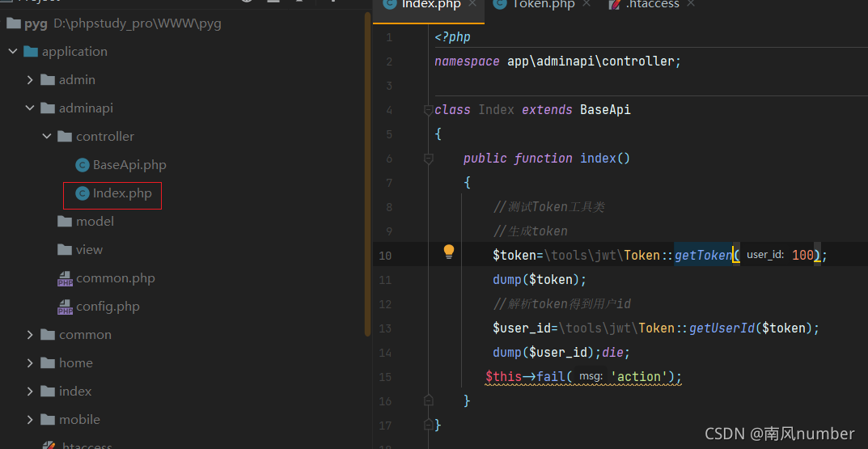Viewport: 868px width, 449px height.
Task: Fold the index() function at line 6
Action: click(x=428, y=159)
